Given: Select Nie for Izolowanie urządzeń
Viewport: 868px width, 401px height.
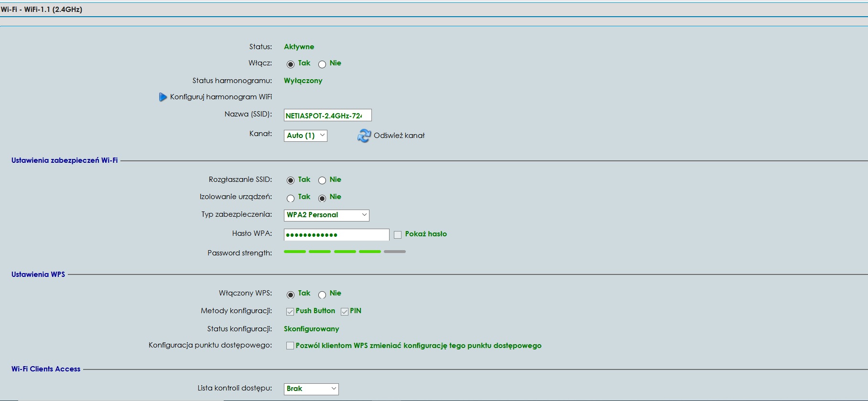Looking at the screenshot, I should point(322,198).
